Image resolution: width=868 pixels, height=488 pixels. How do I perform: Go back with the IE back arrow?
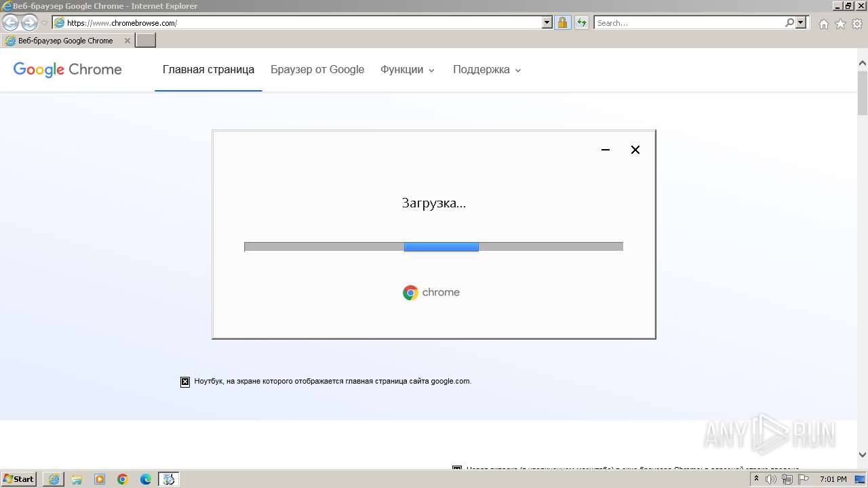point(10,22)
